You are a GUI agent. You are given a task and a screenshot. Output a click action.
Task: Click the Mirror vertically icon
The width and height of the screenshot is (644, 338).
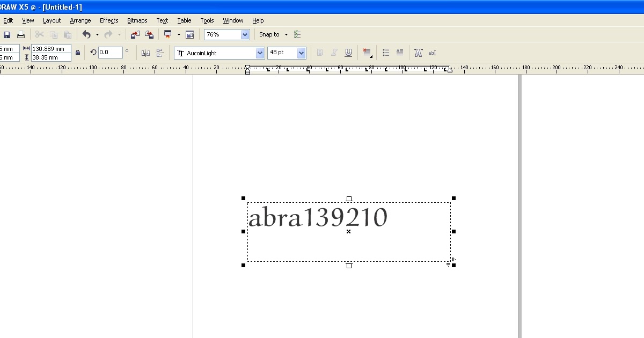coord(160,53)
